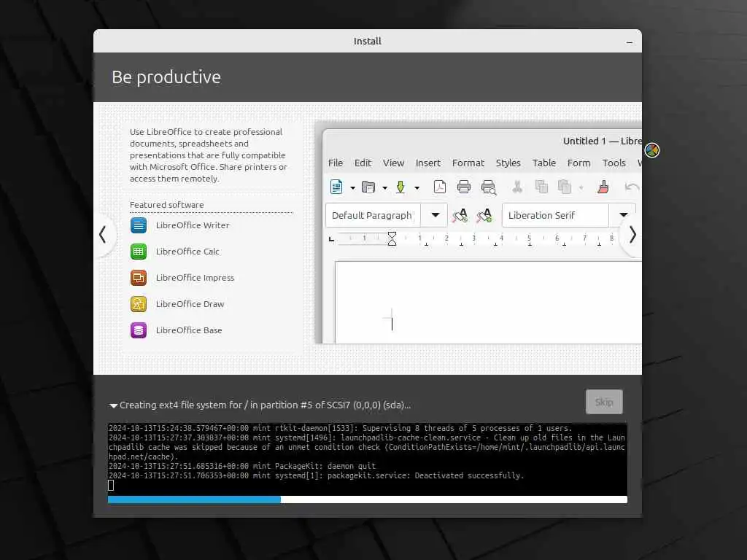Click the Print icon in the toolbar

[463, 187]
